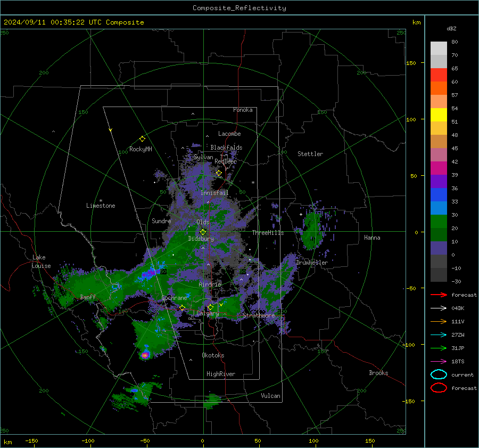Click the white asterisk marker above Limestone
479x448 pixels.
coord(101,201)
